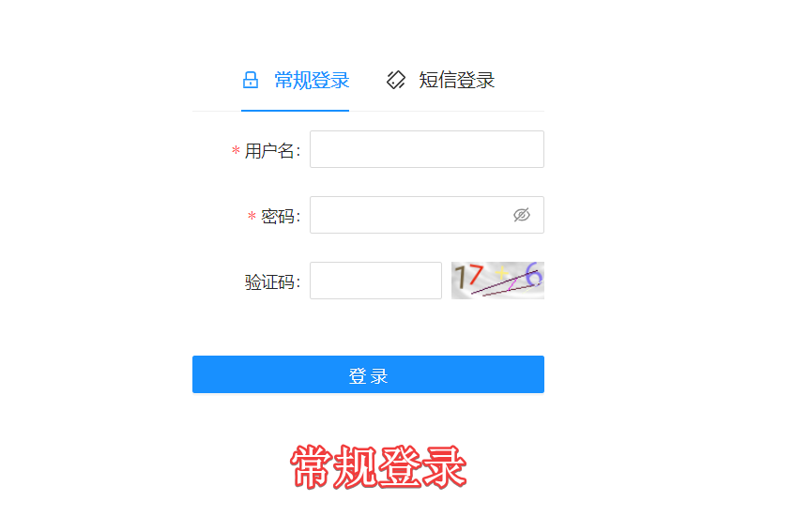The image size is (794, 532).
Task: Switch to the 短信登录 tab
Action: (x=440, y=80)
